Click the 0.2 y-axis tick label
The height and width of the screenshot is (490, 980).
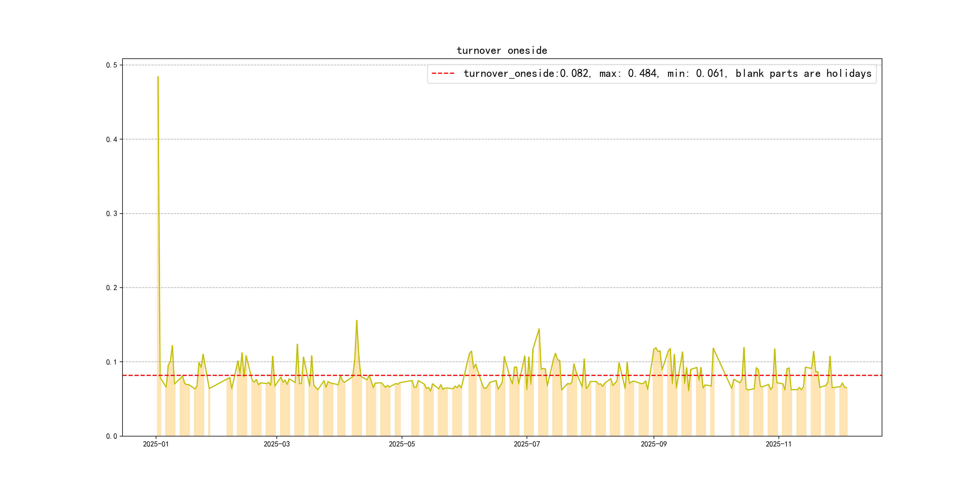pyautogui.click(x=112, y=288)
